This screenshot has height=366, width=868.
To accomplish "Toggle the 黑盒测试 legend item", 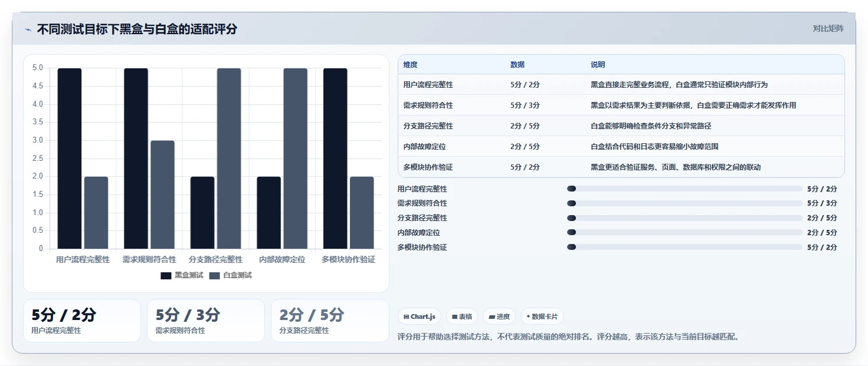I will pos(182,275).
